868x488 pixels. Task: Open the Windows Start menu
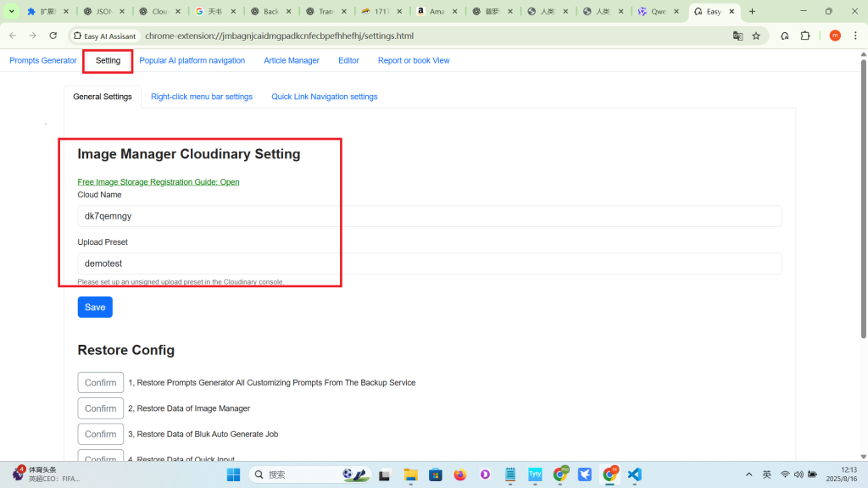(x=234, y=474)
